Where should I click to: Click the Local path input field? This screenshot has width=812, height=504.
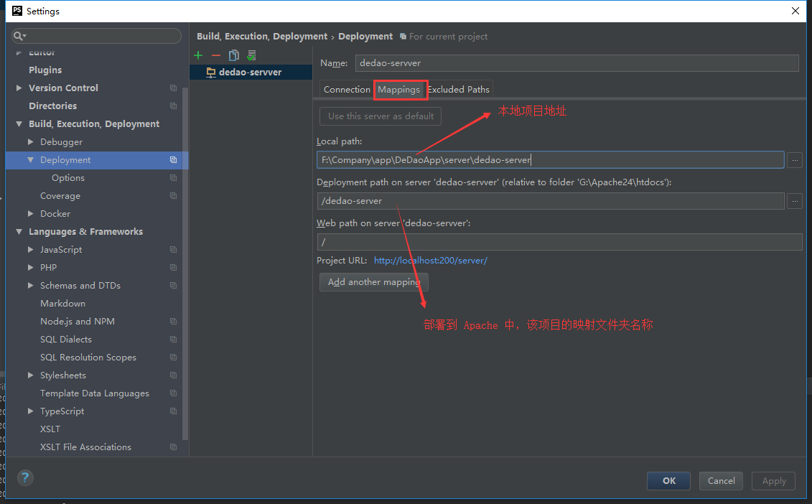pyautogui.click(x=551, y=160)
